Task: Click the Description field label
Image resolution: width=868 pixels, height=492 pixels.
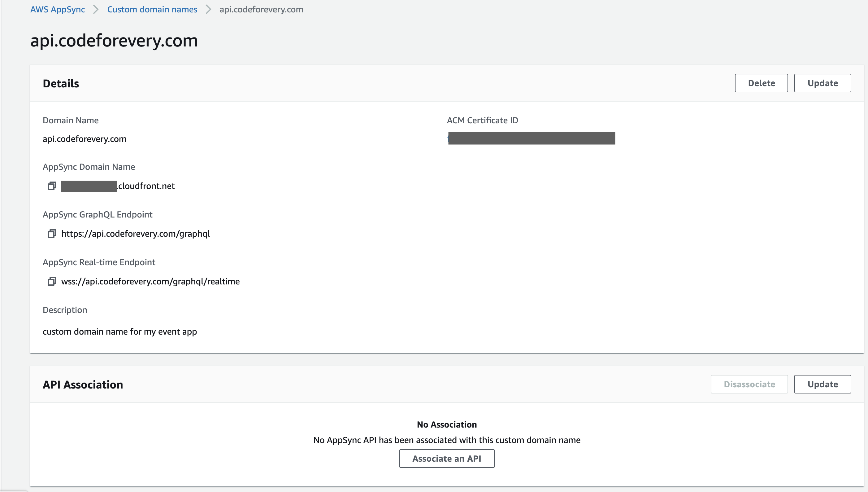Action: [65, 310]
